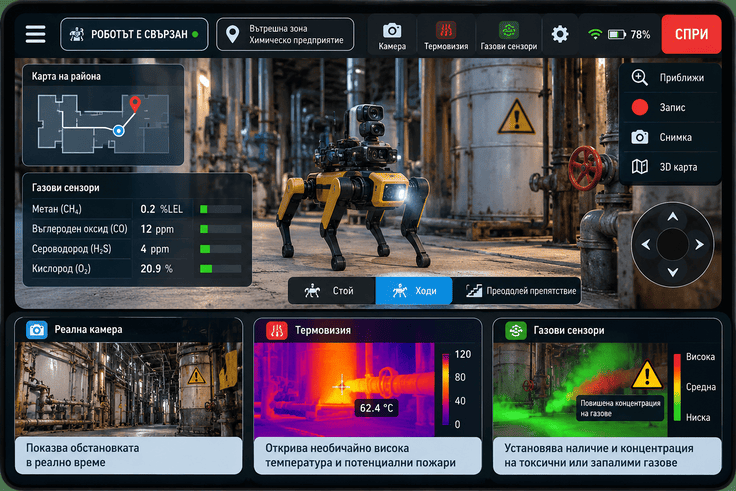Click the thermal color scale bar
Screen dimensions: 736x491
pos(445,390)
